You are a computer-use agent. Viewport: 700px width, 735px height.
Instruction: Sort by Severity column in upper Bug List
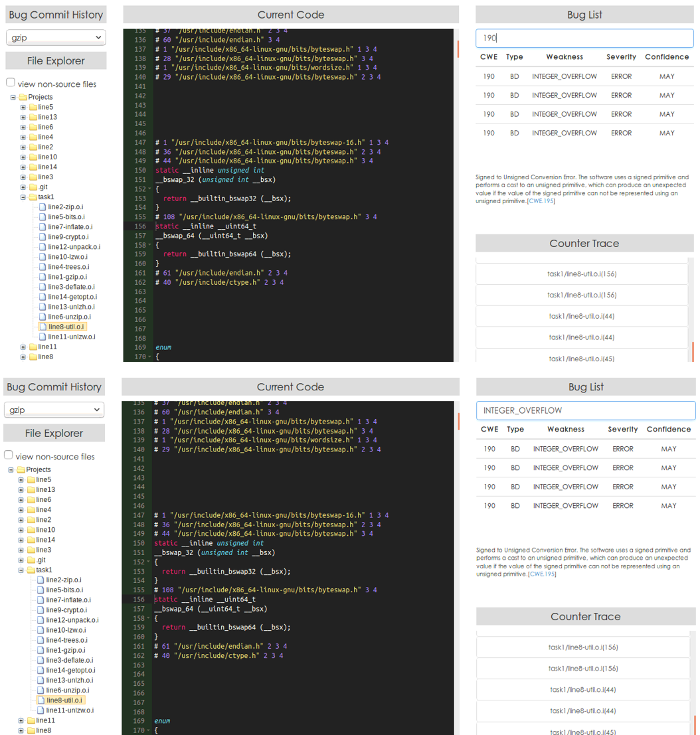pyautogui.click(x=621, y=56)
